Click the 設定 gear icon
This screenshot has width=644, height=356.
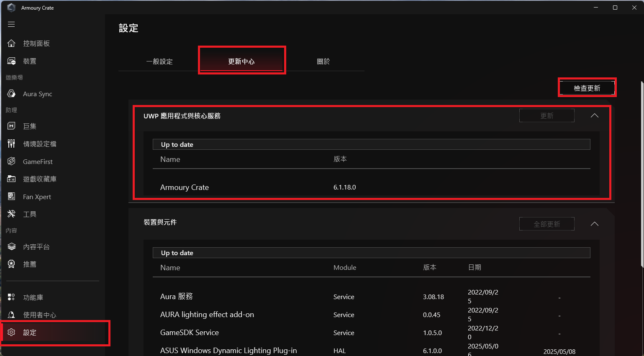pos(11,332)
